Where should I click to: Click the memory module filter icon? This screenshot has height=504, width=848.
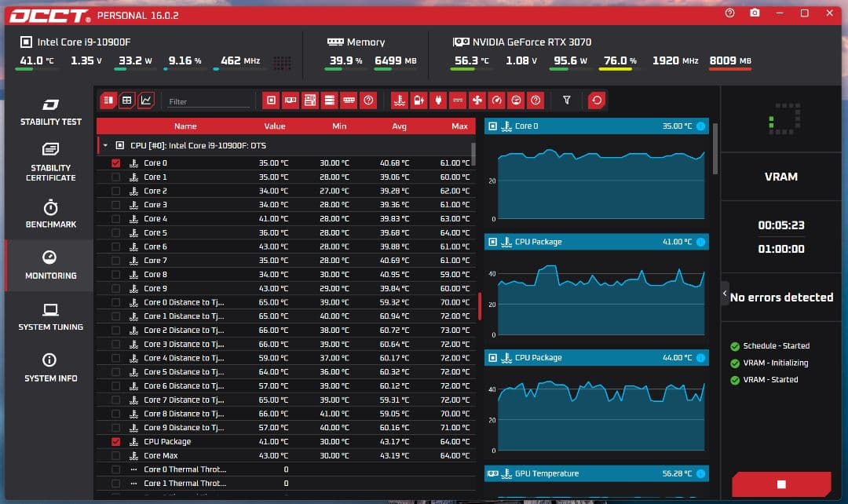point(349,100)
